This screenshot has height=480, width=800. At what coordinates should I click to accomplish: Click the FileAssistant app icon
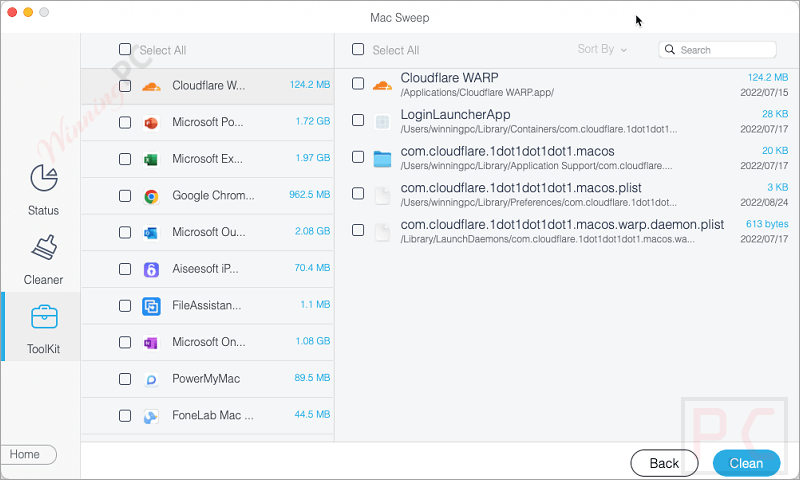pos(151,306)
